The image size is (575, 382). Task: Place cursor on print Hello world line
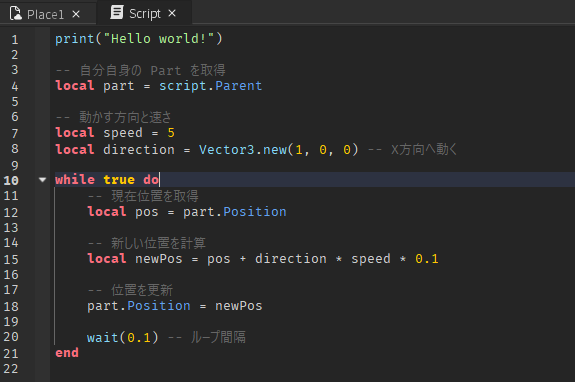point(139,39)
